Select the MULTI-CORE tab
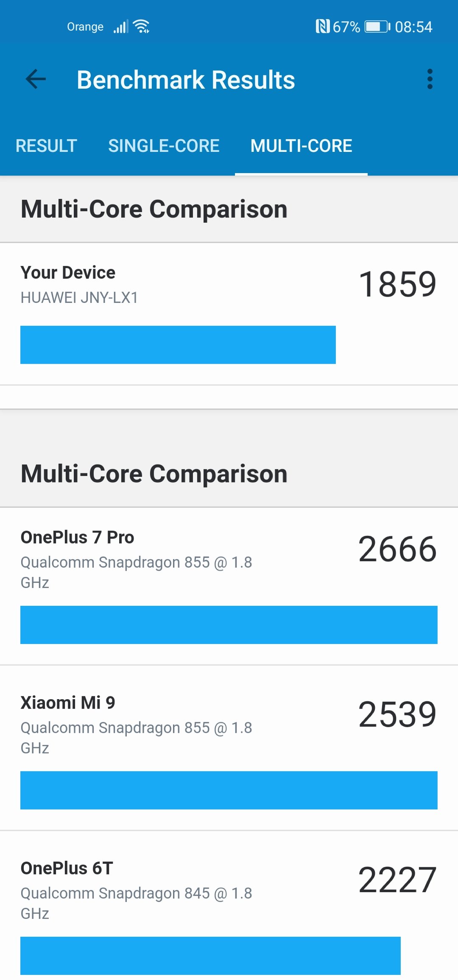Screen dimensions: 458x980 pyautogui.click(x=301, y=146)
